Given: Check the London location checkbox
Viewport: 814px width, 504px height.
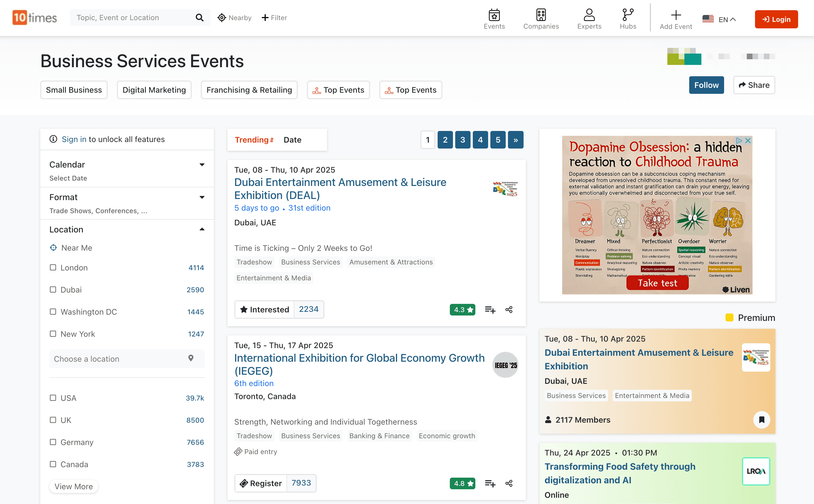Looking at the screenshot, I should [x=53, y=267].
